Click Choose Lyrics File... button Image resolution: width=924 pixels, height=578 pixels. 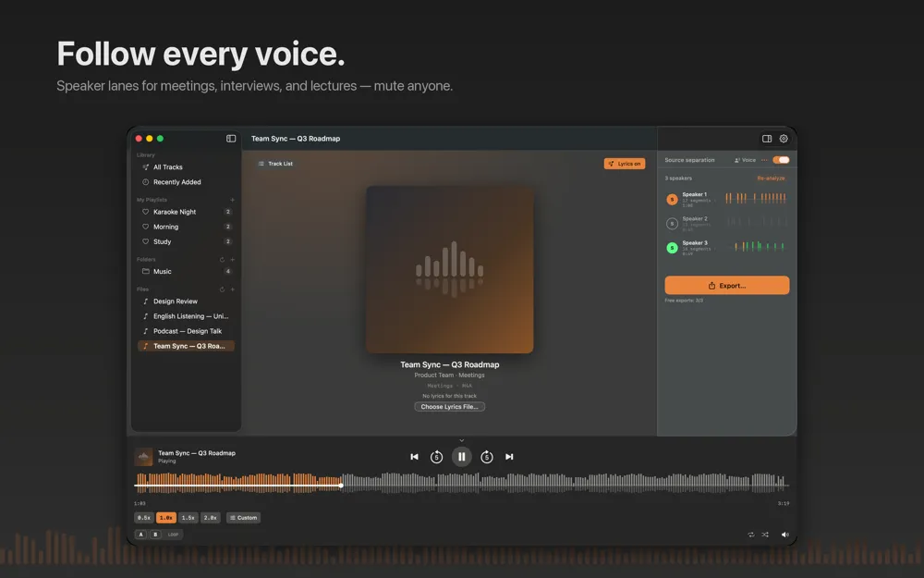click(450, 406)
